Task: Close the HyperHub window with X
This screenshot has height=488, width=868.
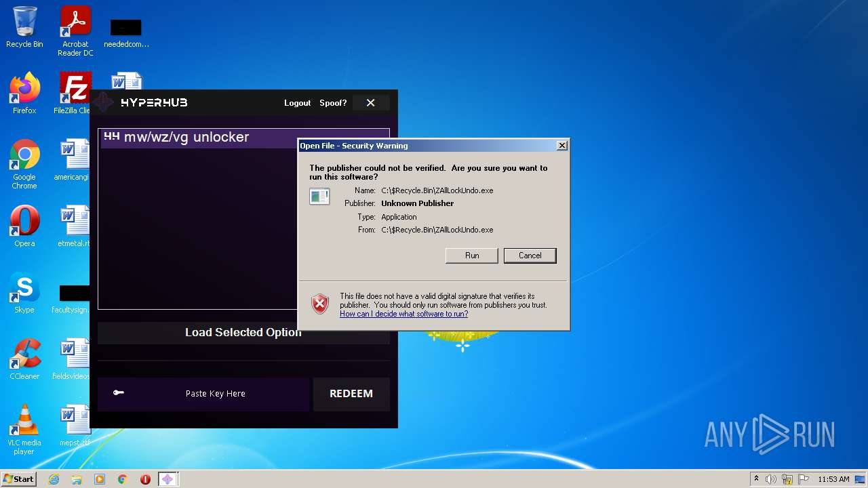Action: point(370,103)
